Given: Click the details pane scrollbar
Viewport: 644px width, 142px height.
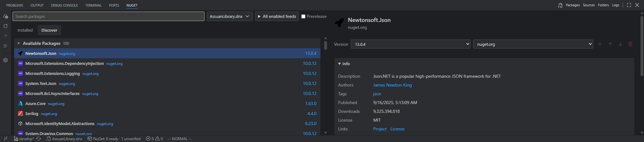Looking at the screenshot, I should pos(642,46).
